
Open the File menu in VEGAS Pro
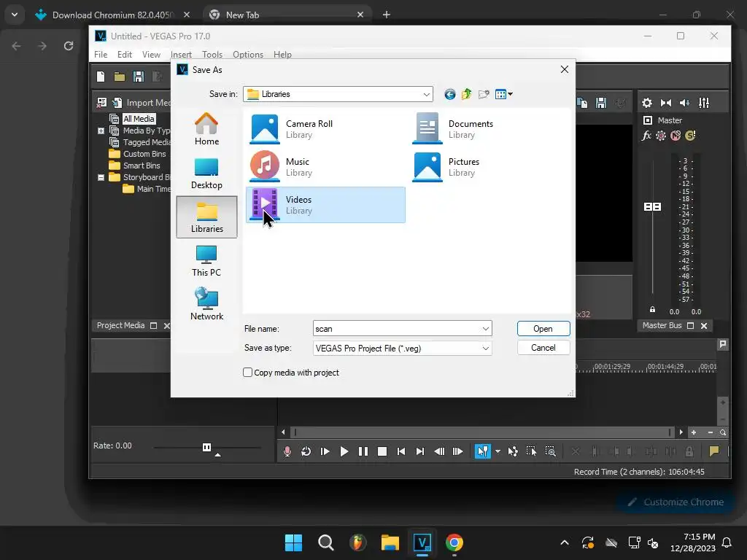(101, 54)
